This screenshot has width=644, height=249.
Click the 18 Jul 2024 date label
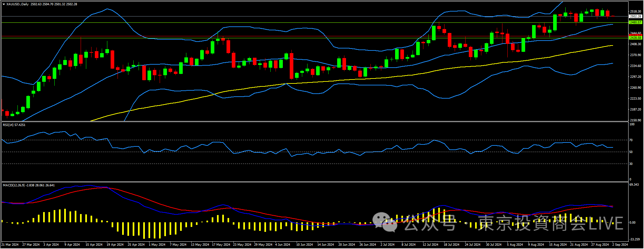(x=452, y=245)
